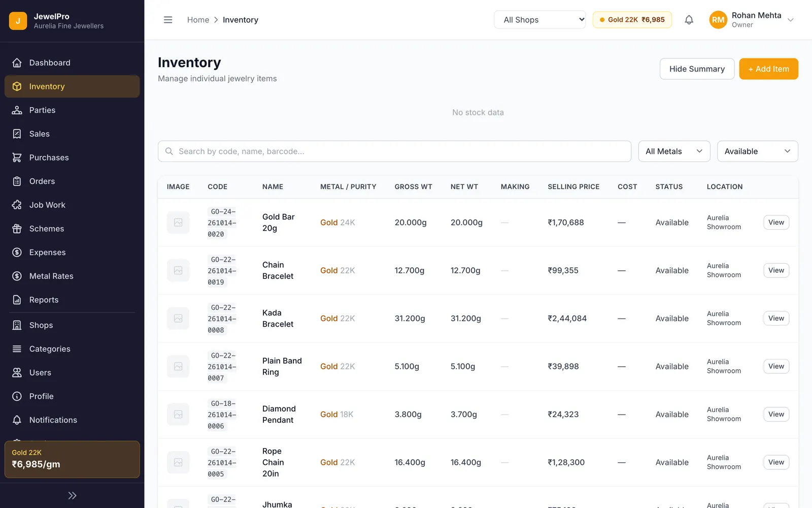Click the inventory search field

[394, 151]
